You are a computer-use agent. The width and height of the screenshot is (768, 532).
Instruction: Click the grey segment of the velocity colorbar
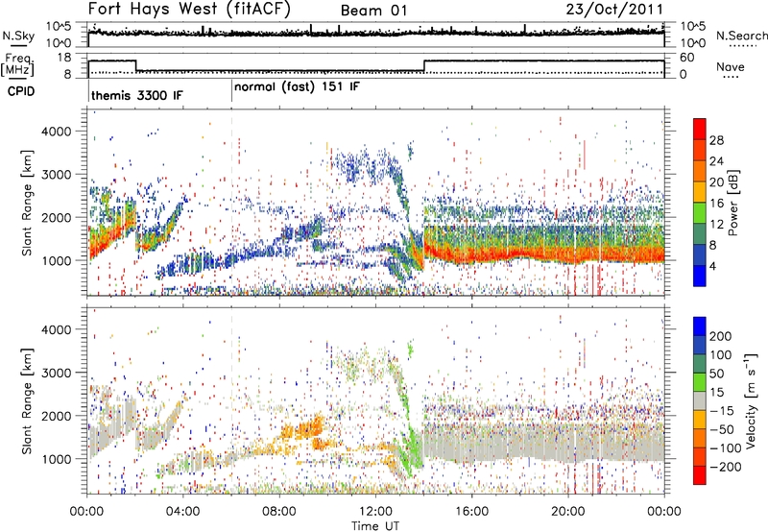pos(700,400)
